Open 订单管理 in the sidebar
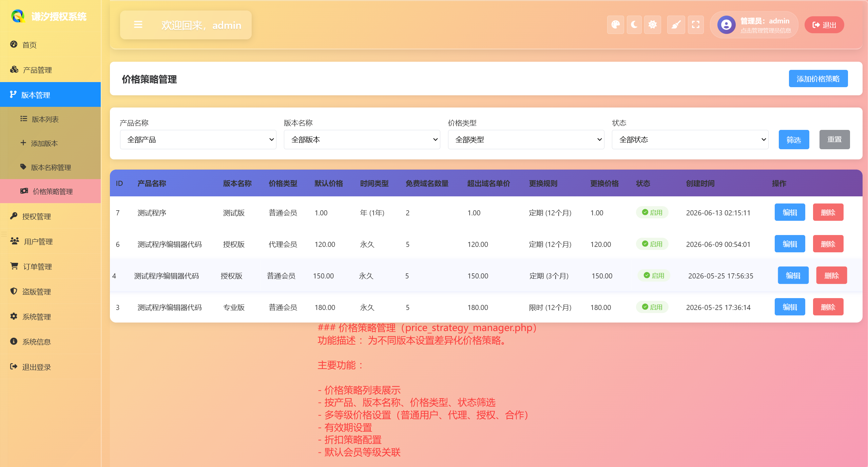This screenshot has height=467, width=868. click(x=50, y=267)
